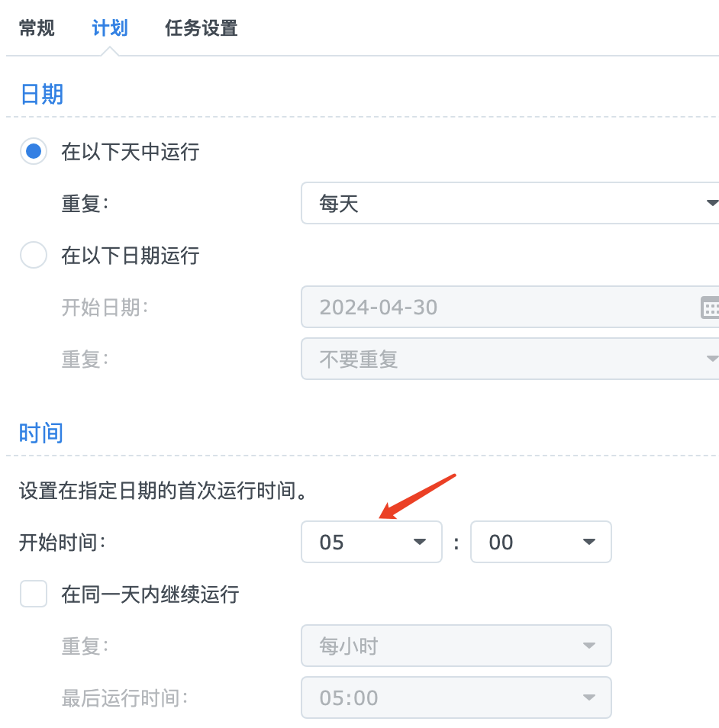The width and height of the screenshot is (719, 728).
Task: Select the 在以下天中运行 radio button
Action: tap(32, 152)
